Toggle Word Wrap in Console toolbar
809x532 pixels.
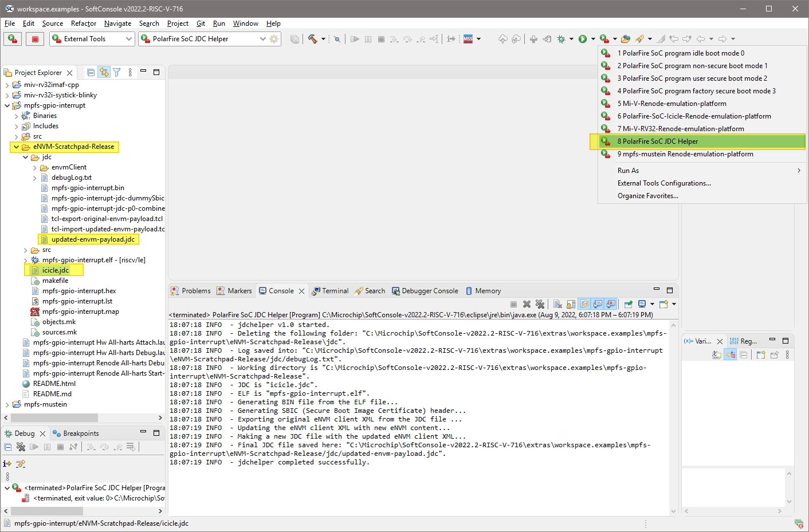click(x=584, y=304)
